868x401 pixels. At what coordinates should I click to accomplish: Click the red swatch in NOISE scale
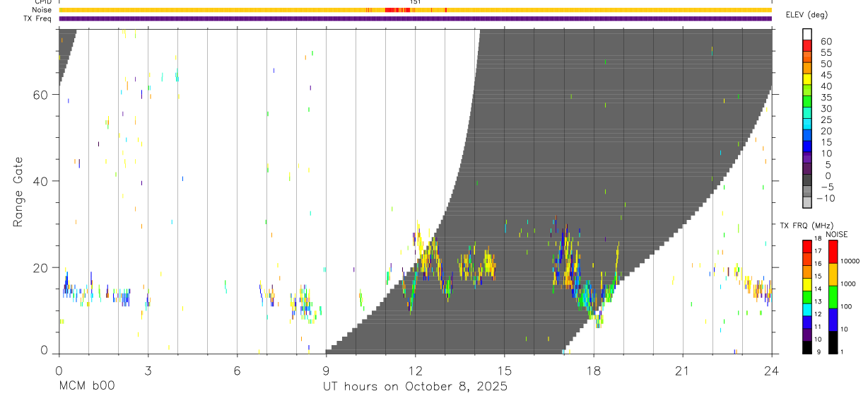click(x=833, y=252)
